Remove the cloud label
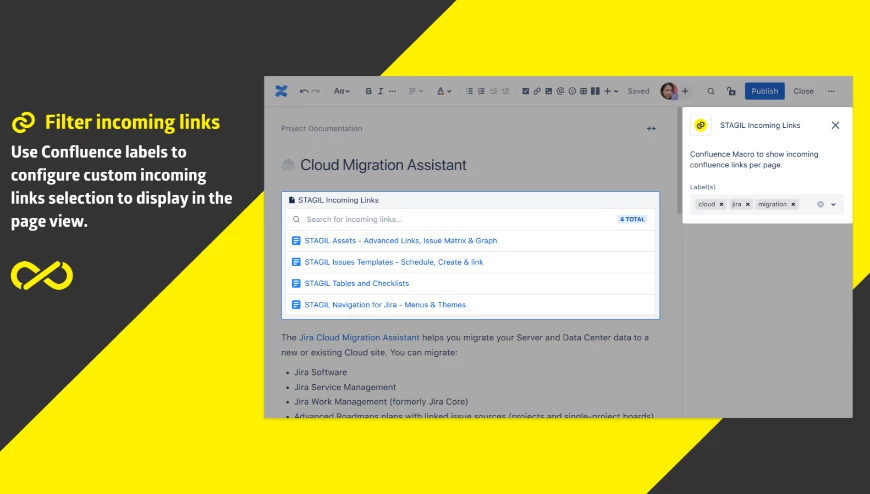Image resolution: width=870 pixels, height=494 pixels. pyautogui.click(x=721, y=204)
